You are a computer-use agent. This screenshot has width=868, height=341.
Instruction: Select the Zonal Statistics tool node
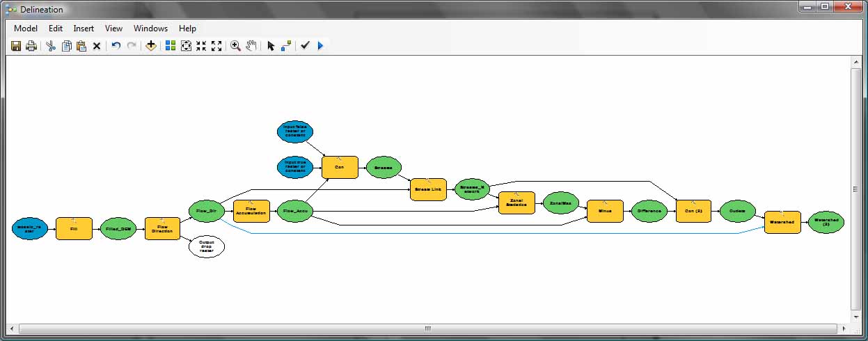click(x=516, y=203)
